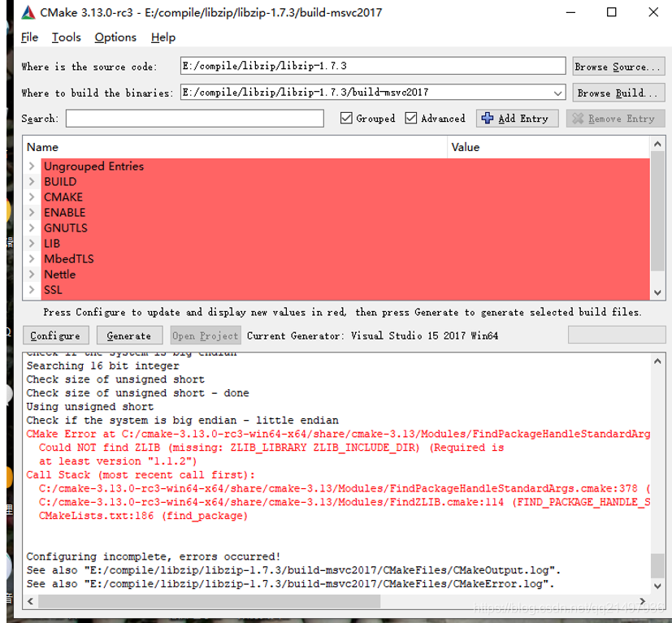The height and width of the screenshot is (623, 672).
Task: Click the CMake logo icon in title bar
Action: pyautogui.click(x=28, y=12)
